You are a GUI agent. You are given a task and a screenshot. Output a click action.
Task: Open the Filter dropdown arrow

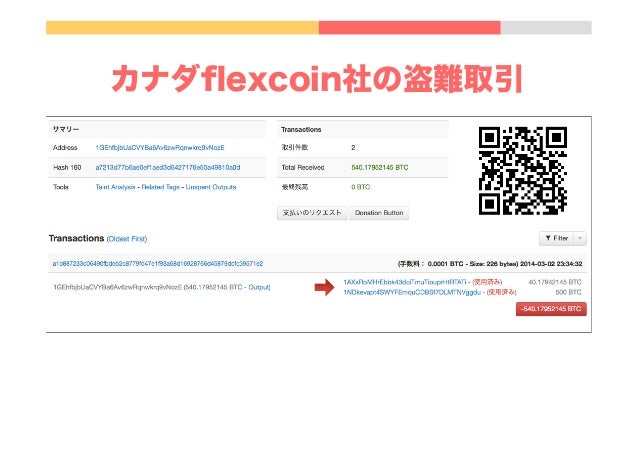pyautogui.click(x=580, y=238)
